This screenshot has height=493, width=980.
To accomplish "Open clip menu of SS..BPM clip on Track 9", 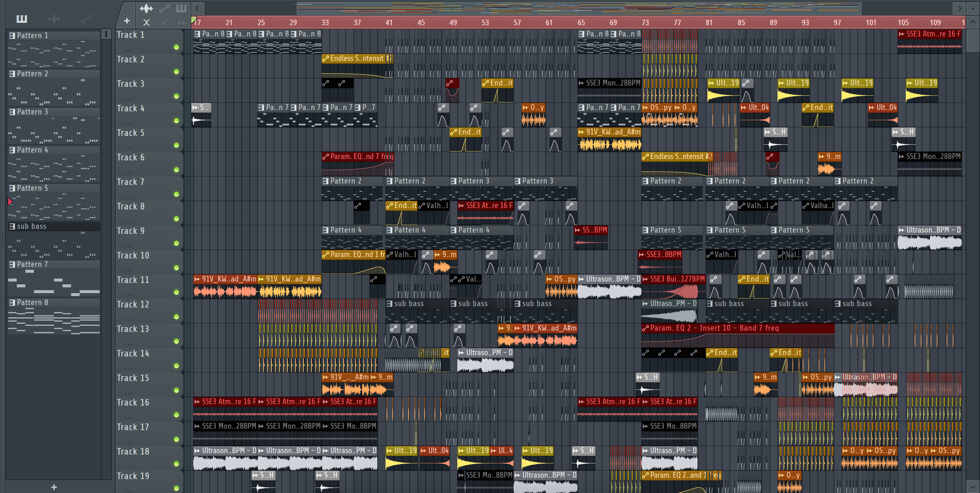I will coord(578,230).
